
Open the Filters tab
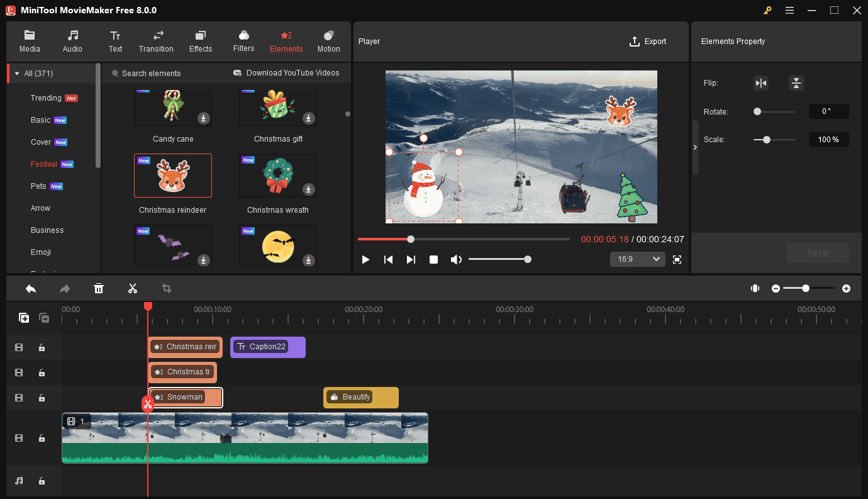click(243, 42)
